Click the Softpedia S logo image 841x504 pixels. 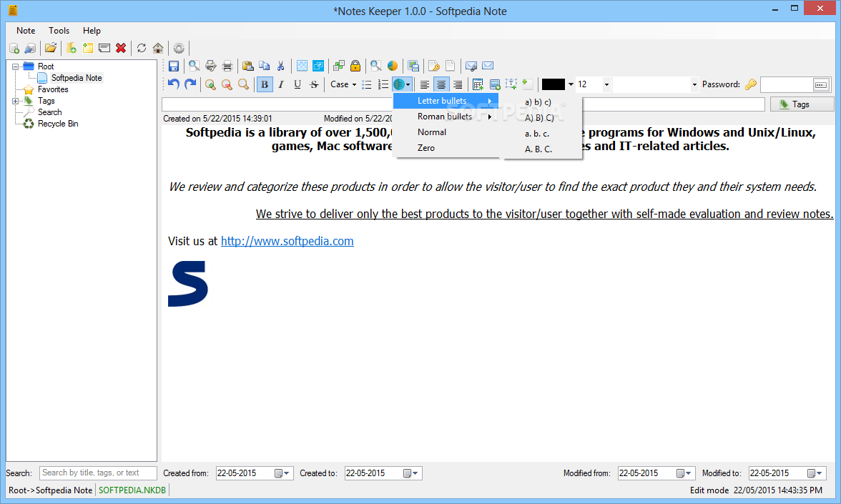tap(187, 284)
